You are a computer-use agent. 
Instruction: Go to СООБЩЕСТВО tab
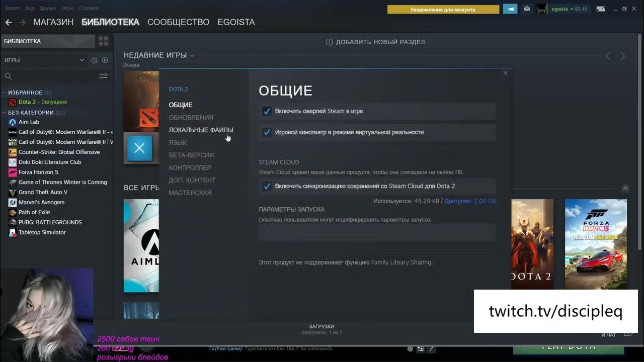coord(178,22)
